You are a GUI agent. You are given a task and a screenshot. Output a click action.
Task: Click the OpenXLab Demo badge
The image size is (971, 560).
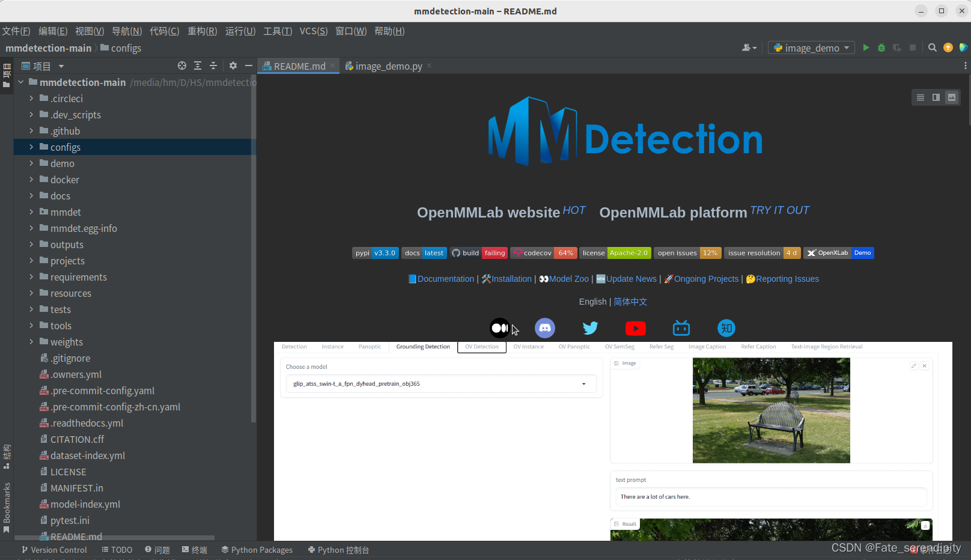tap(839, 253)
